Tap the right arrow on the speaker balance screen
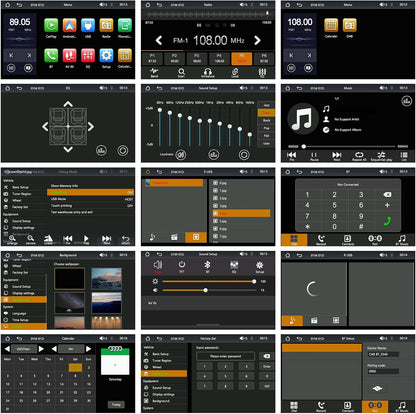416x414 pixels. point(91,127)
